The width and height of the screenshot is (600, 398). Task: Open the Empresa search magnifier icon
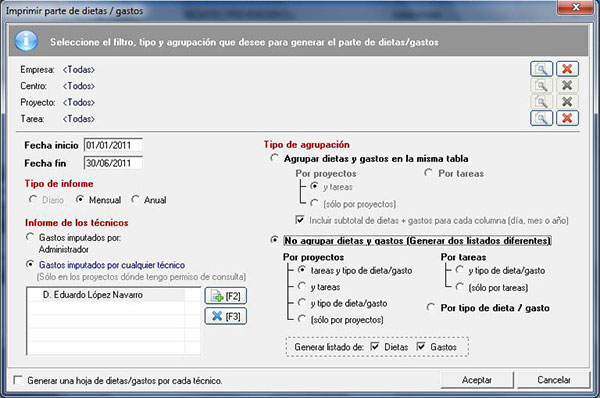(541, 69)
